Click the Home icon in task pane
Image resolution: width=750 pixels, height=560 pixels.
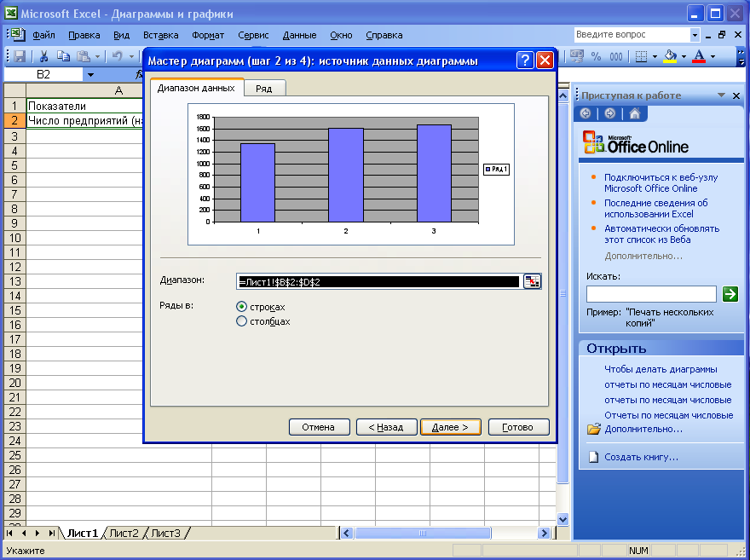634,114
